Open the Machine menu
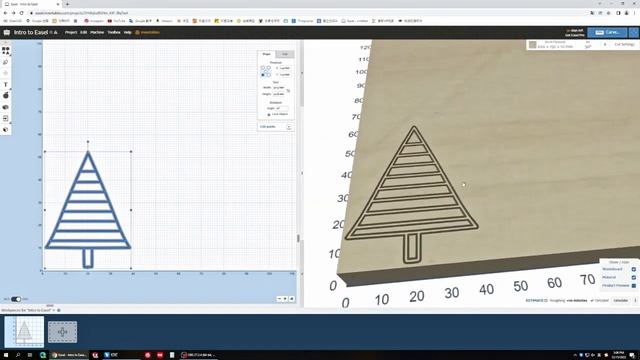This screenshot has height=360, width=640. click(97, 32)
